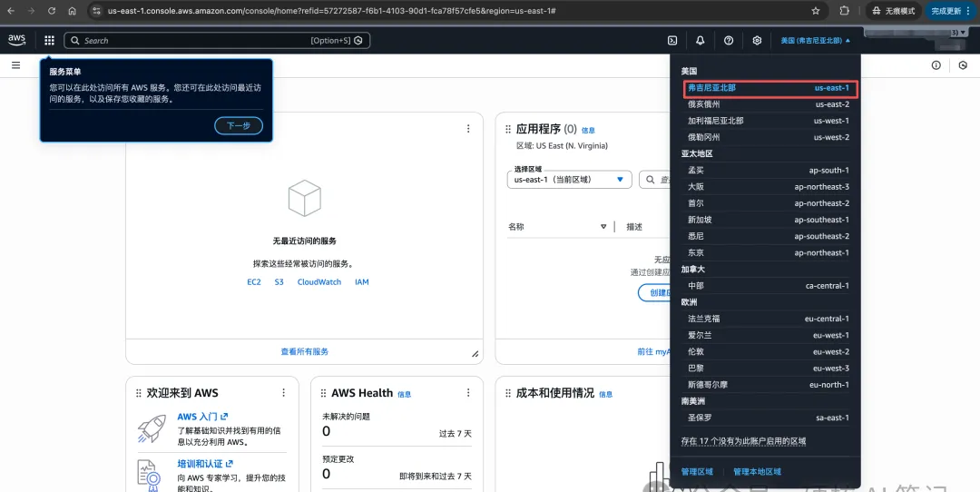980x492 pixels.
Task: Open the CloudWatch service link
Action: click(x=319, y=282)
